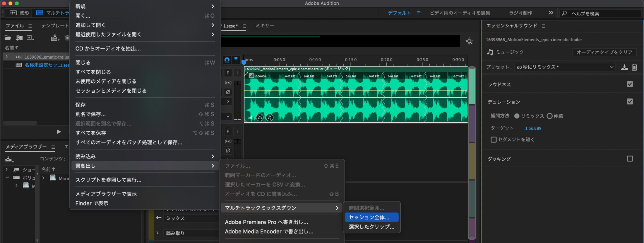
Task: Click the blue marker pin icon
Action: (236, 60)
